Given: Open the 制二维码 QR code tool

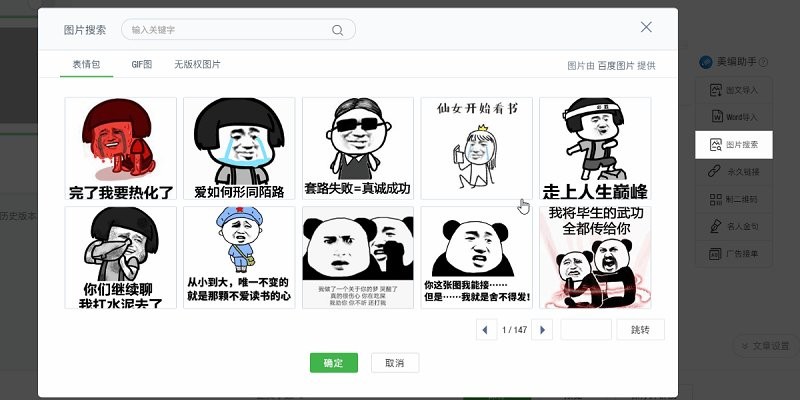Looking at the screenshot, I should tap(734, 199).
